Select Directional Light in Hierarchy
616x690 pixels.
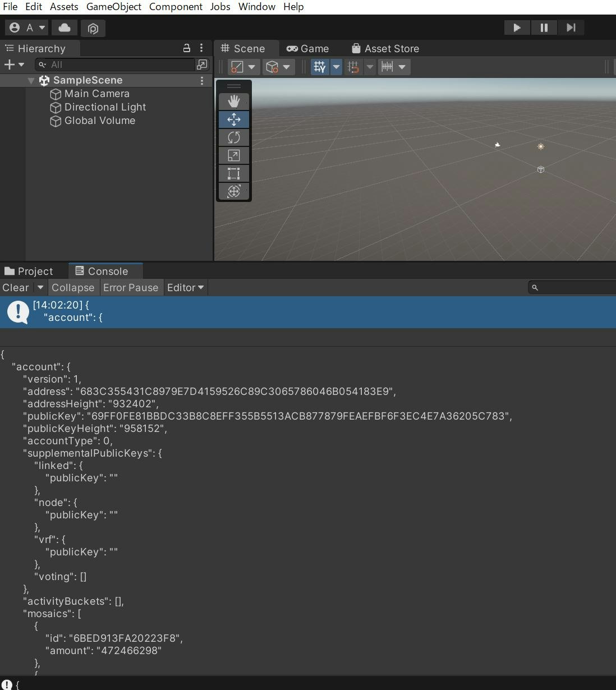tap(105, 107)
